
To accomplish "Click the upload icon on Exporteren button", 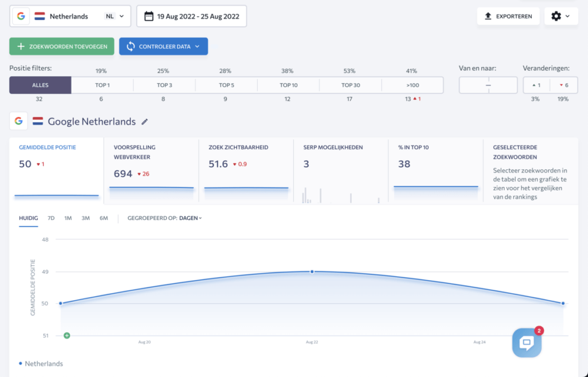I will [488, 16].
